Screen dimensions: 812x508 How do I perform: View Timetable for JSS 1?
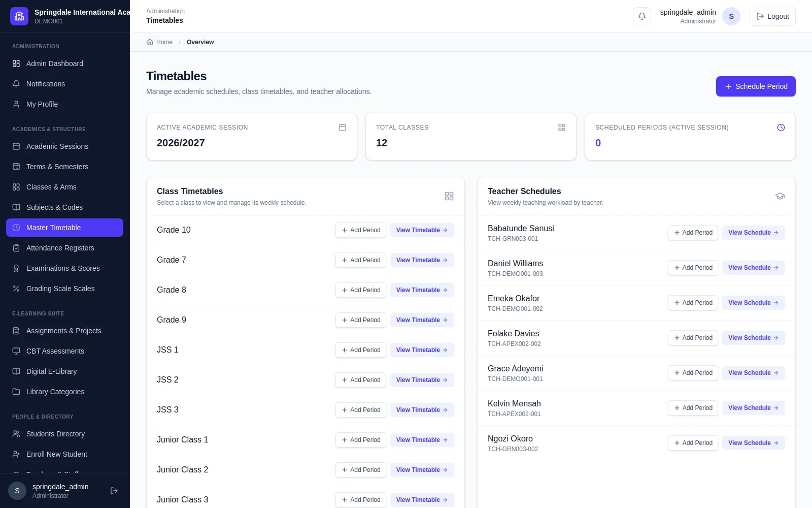tap(422, 350)
